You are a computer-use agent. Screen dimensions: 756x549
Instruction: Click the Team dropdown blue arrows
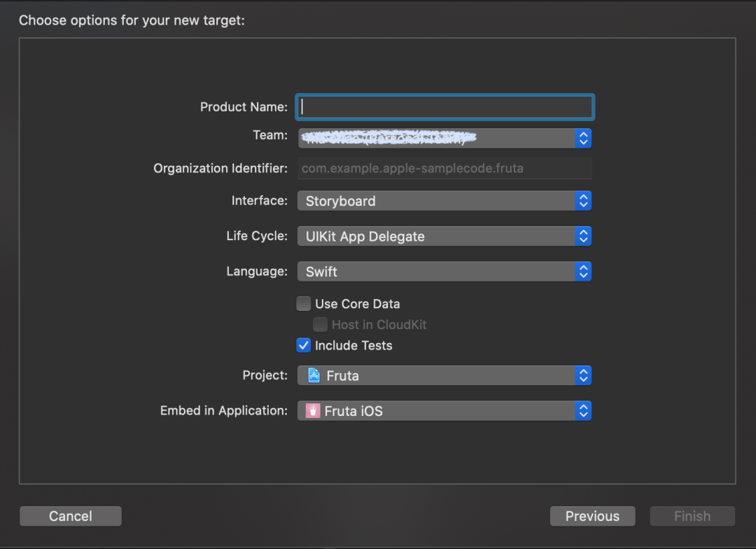[583, 138]
